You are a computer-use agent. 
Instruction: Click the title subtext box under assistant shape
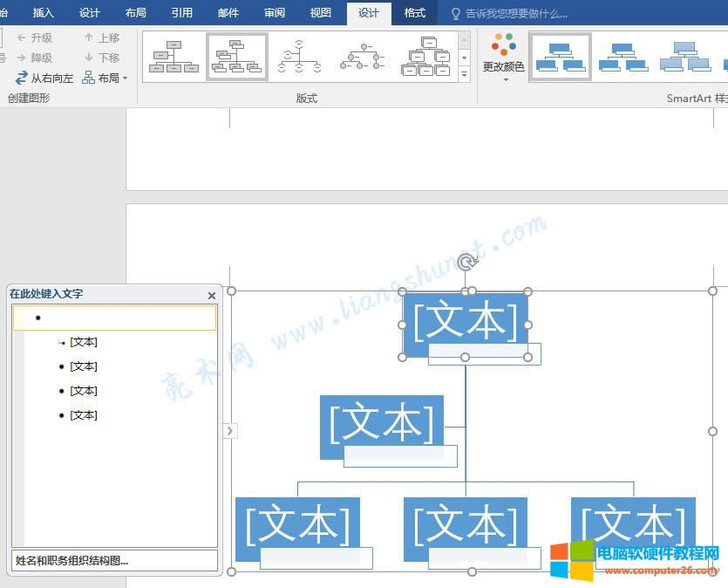(400, 456)
